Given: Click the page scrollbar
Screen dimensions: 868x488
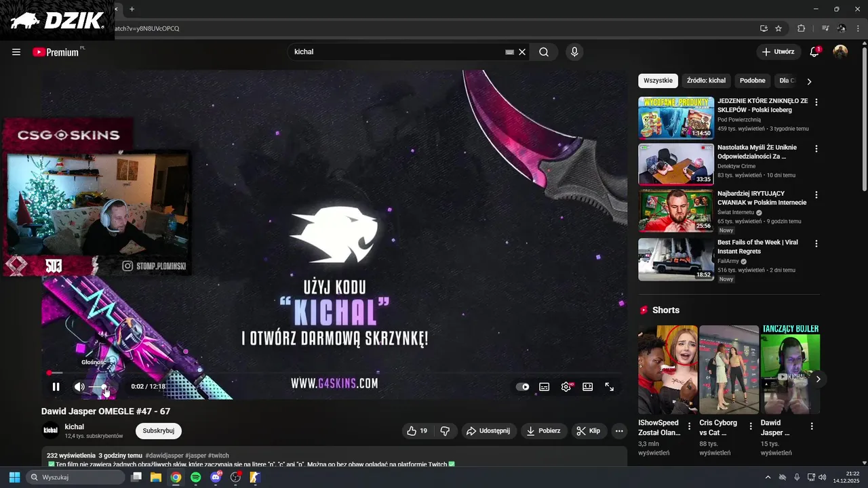Looking at the screenshot, I should (864, 118).
